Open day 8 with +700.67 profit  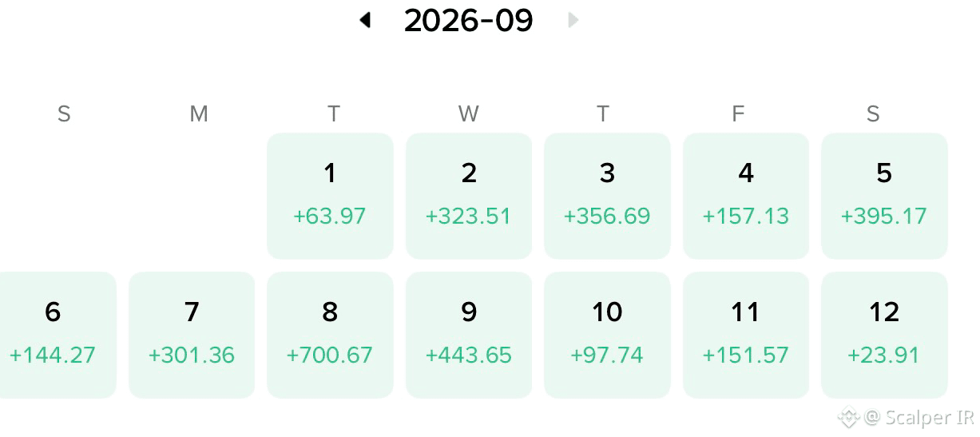pos(330,335)
